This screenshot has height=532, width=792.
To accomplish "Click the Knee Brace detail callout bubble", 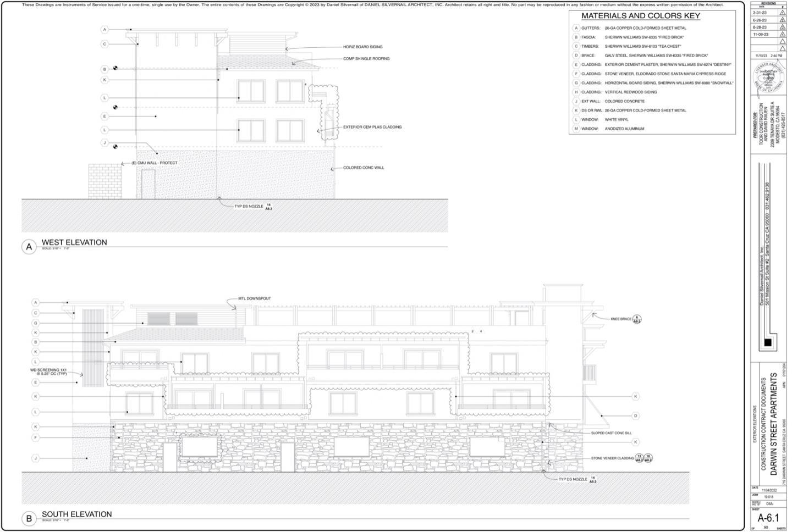I will pos(637,319).
